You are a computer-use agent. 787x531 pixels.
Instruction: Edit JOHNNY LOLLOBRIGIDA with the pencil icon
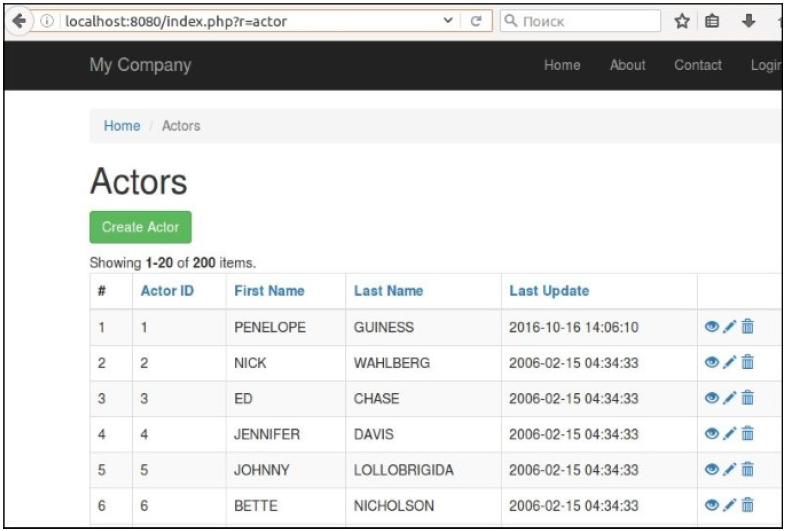coord(729,470)
